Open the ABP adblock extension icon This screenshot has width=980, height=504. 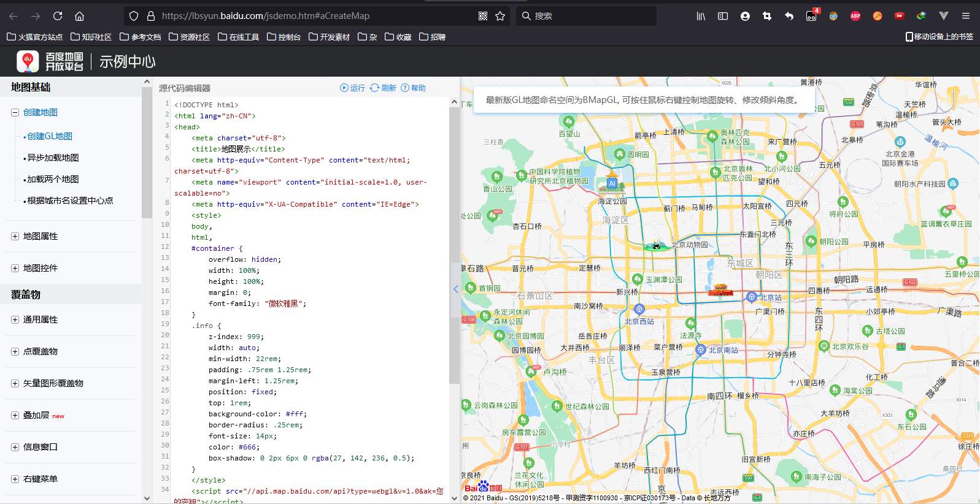point(855,16)
